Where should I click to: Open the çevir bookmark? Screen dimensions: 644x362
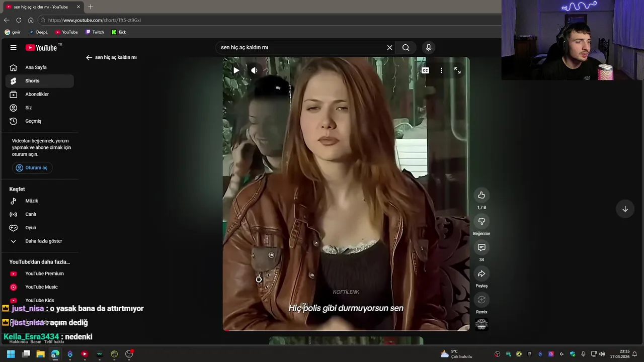coord(13,32)
